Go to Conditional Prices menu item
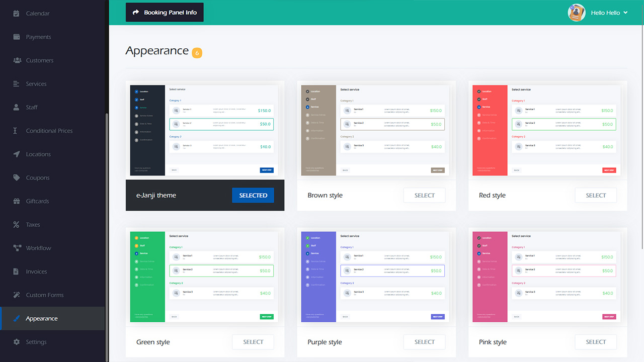 pos(49,131)
